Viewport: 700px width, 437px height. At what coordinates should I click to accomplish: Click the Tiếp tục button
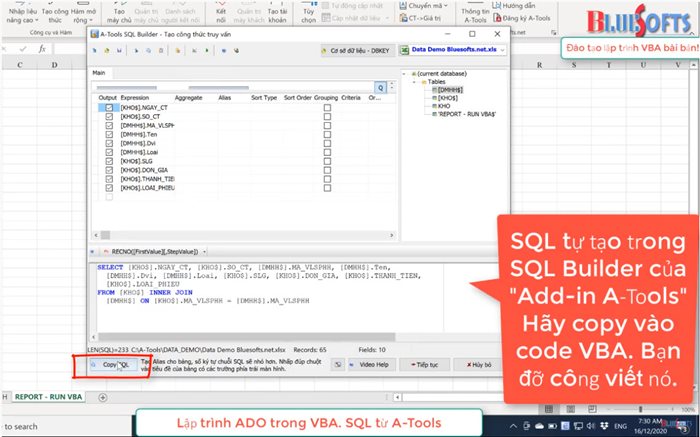coord(425,366)
